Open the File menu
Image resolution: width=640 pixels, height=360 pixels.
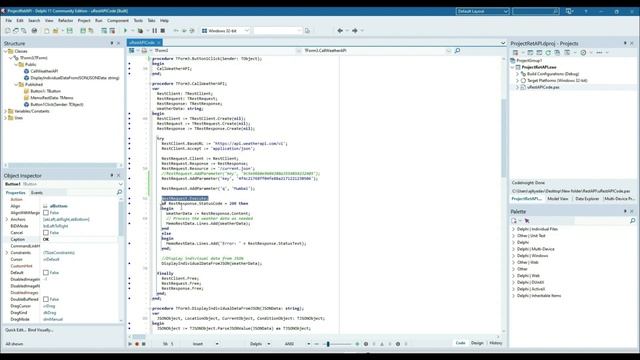(9, 20)
